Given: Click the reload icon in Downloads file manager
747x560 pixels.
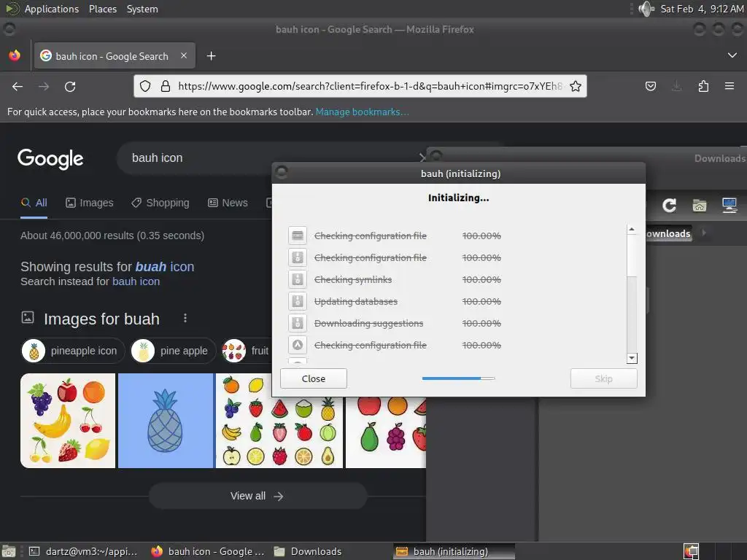Looking at the screenshot, I should coord(670,205).
